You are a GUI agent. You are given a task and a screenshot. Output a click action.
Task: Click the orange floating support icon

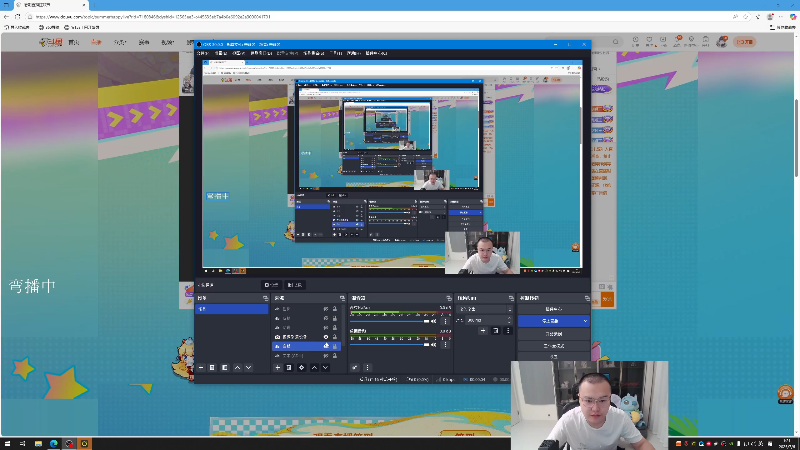click(x=785, y=393)
